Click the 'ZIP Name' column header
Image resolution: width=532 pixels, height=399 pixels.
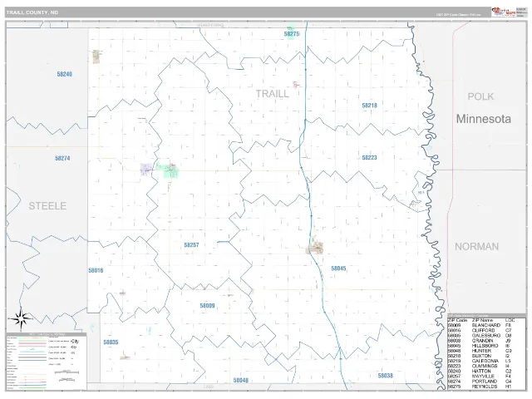(482, 320)
